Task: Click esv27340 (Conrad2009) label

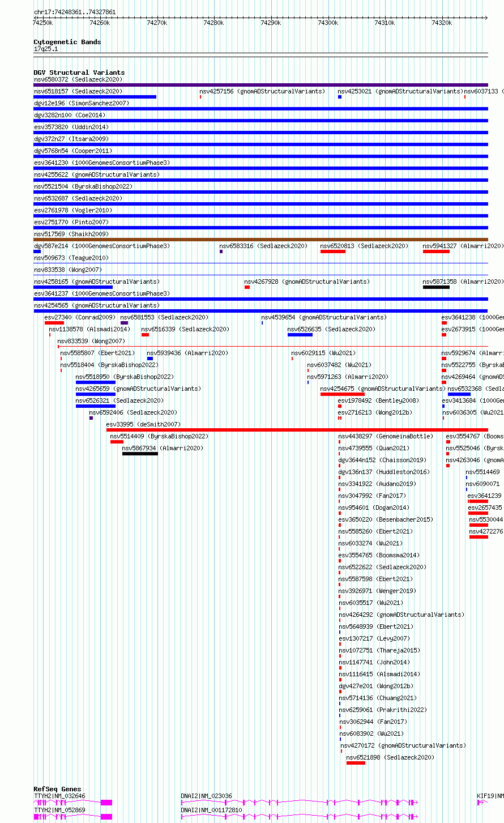Action: coord(80,318)
